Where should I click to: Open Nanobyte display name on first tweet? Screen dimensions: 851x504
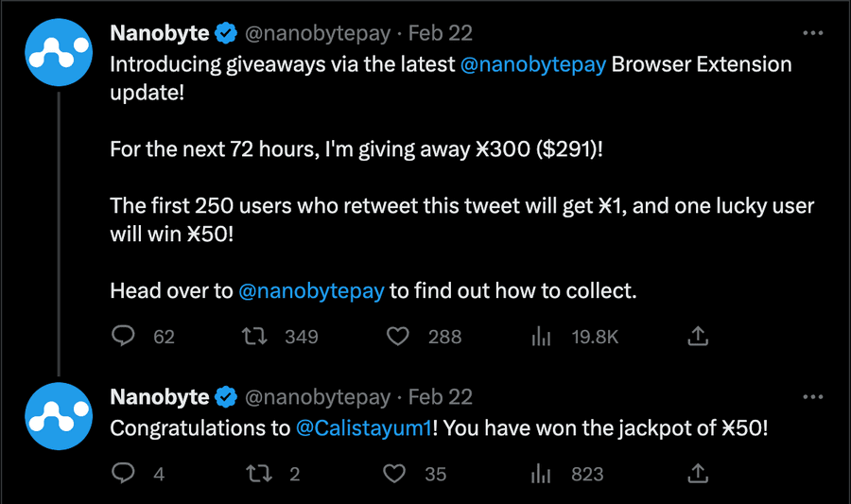coord(160,33)
